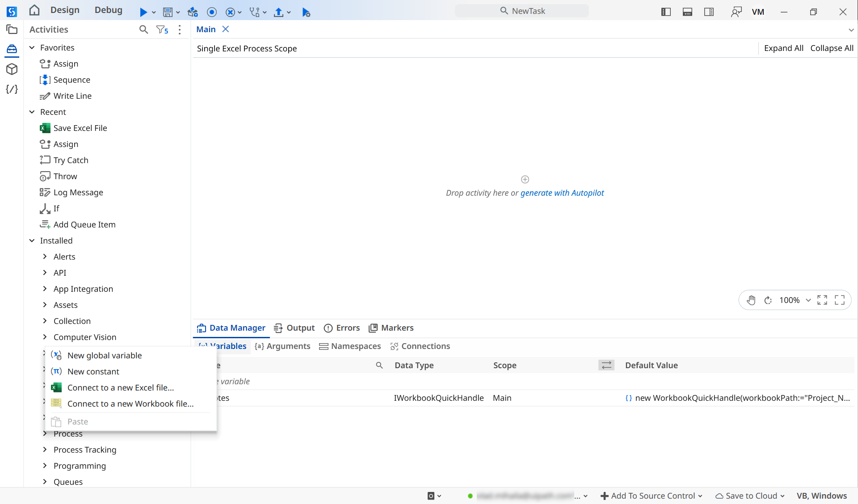The width and height of the screenshot is (858, 504).
Task: Toggle the pan hand tool in the designer
Action: [x=752, y=300]
